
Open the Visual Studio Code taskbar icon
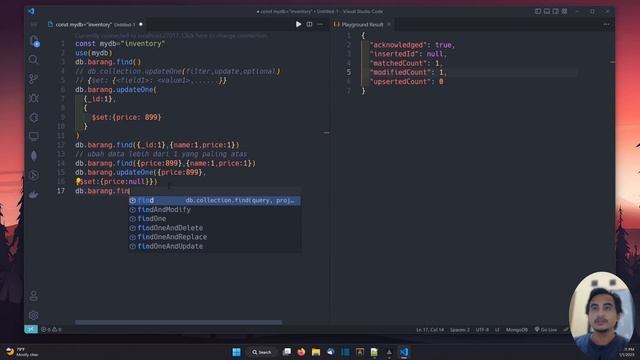click(404, 352)
